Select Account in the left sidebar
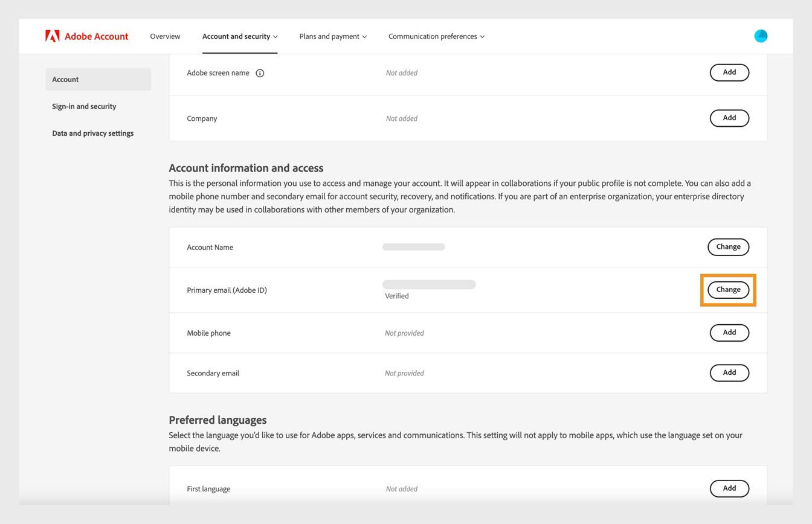The image size is (812, 524). pos(65,79)
